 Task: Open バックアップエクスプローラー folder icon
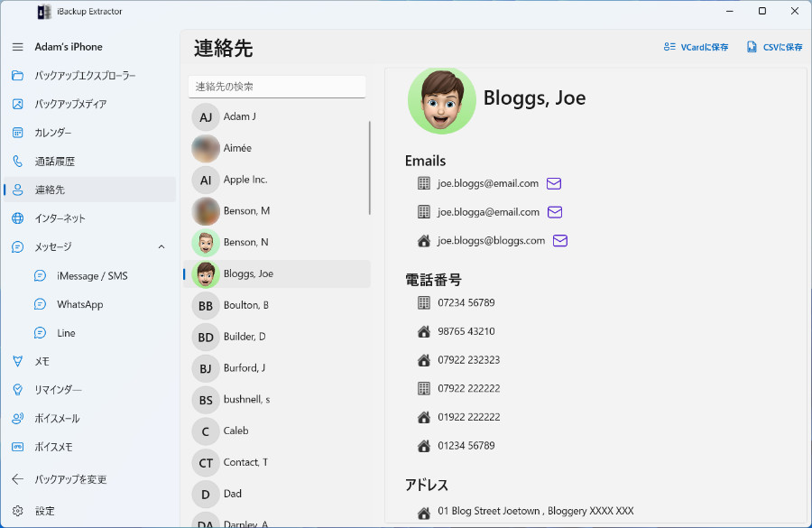[18, 76]
